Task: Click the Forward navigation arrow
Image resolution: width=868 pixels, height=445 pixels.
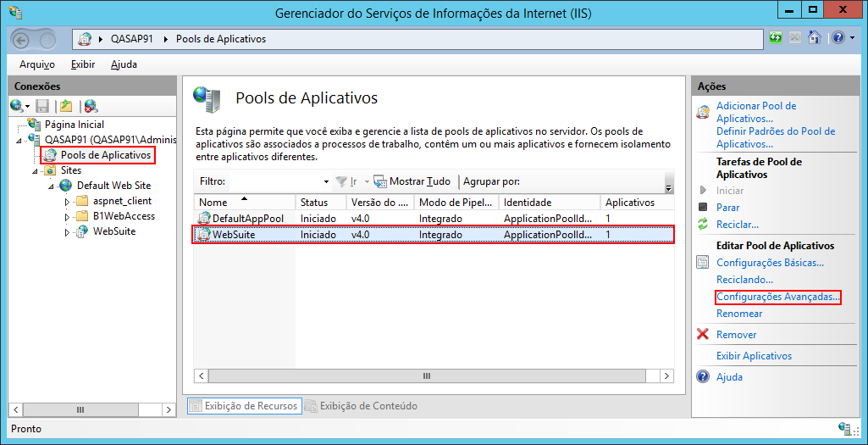Action: pos(48,39)
